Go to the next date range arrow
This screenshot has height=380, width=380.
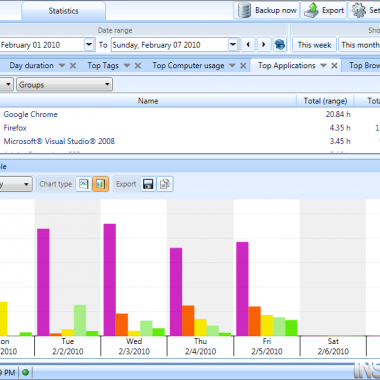(x=264, y=45)
